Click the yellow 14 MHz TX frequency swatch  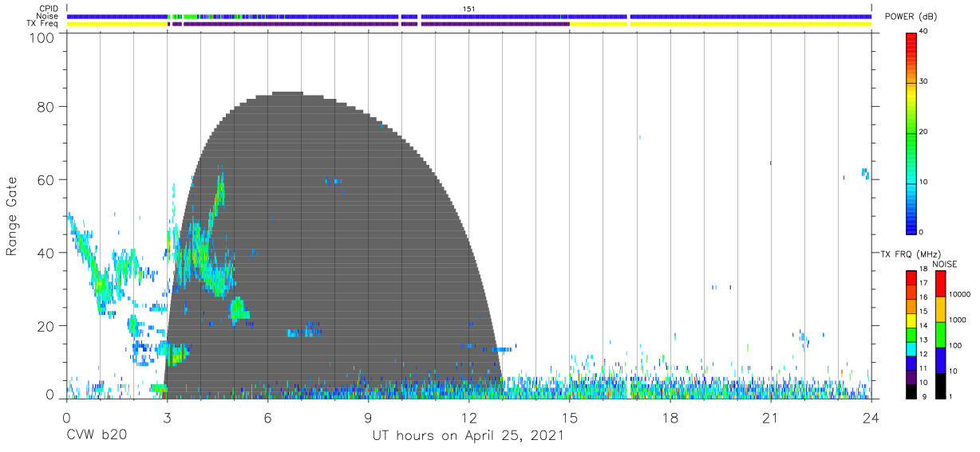(x=911, y=320)
